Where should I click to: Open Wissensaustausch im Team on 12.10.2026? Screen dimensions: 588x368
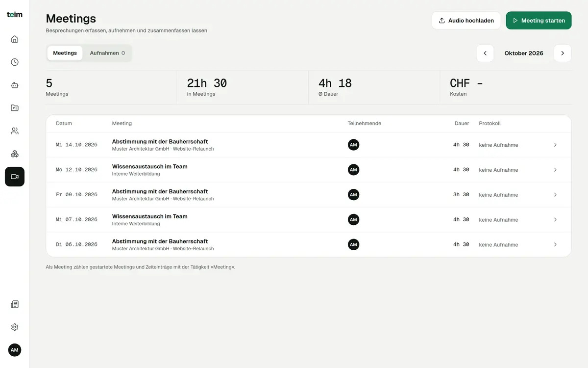(x=149, y=167)
